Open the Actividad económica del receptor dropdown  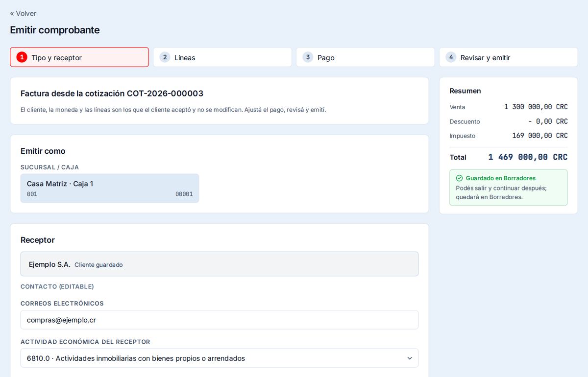click(220, 358)
